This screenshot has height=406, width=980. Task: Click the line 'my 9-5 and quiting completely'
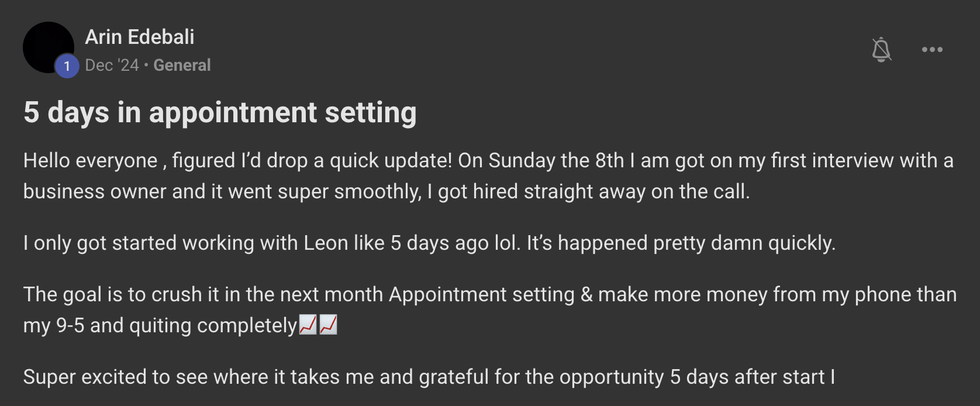click(160, 325)
